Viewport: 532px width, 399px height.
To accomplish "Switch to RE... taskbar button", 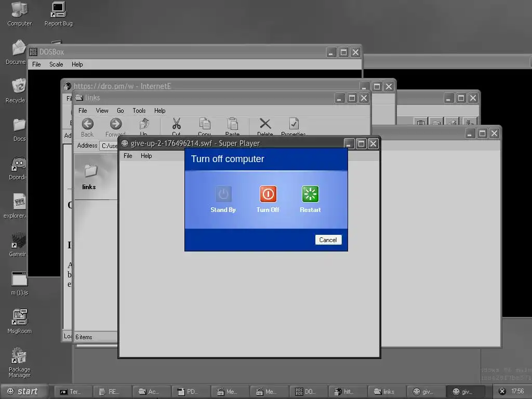I will pos(112,392).
